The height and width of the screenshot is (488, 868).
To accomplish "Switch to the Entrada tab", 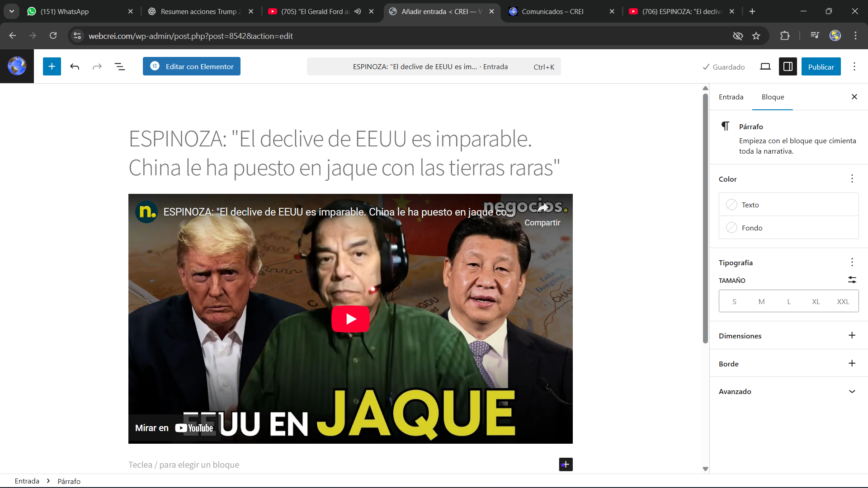I will (731, 97).
